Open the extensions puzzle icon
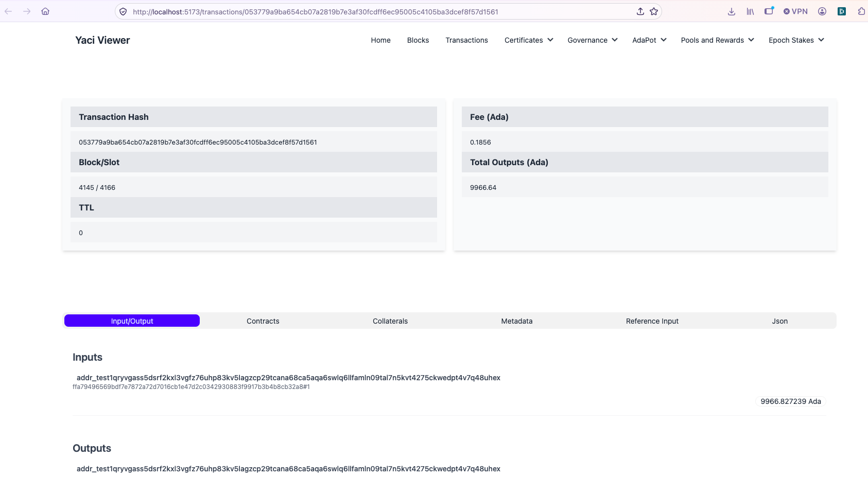This screenshot has width=868, height=478. click(861, 11)
